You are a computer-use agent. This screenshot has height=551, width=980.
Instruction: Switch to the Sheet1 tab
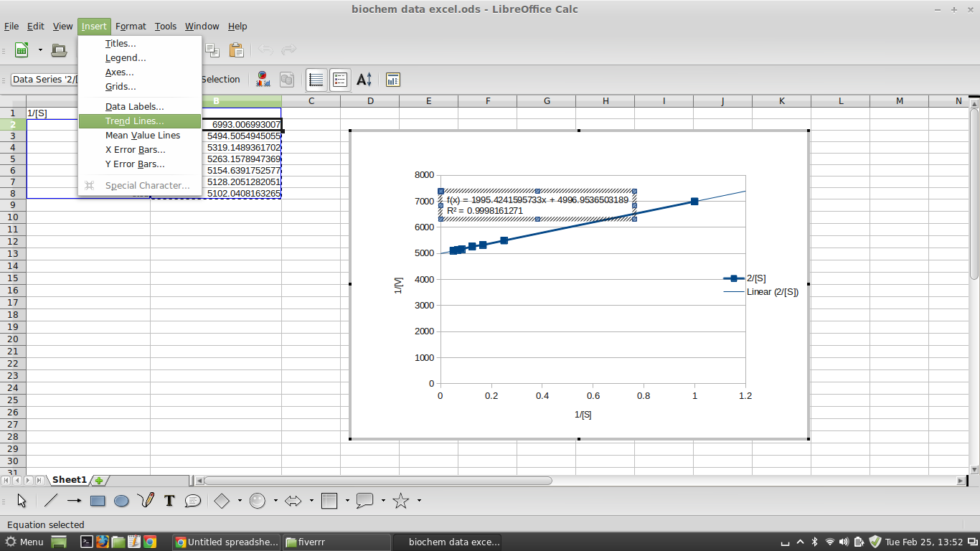click(x=70, y=480)
